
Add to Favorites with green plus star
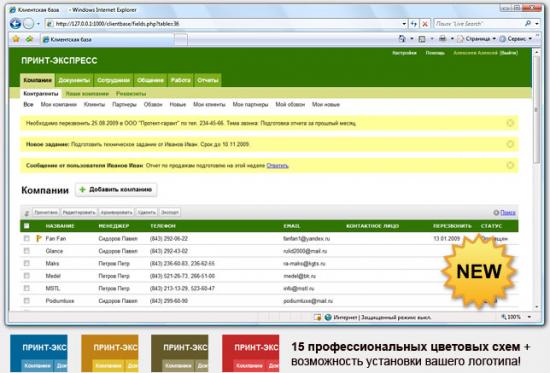coord(29,39)
